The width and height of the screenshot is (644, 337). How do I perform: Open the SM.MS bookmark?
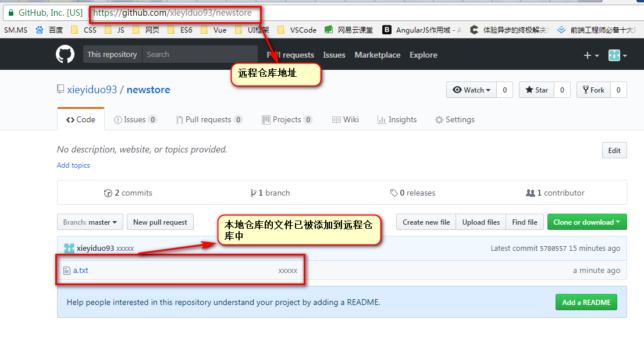pyautogui.click(x=16, y=30)
